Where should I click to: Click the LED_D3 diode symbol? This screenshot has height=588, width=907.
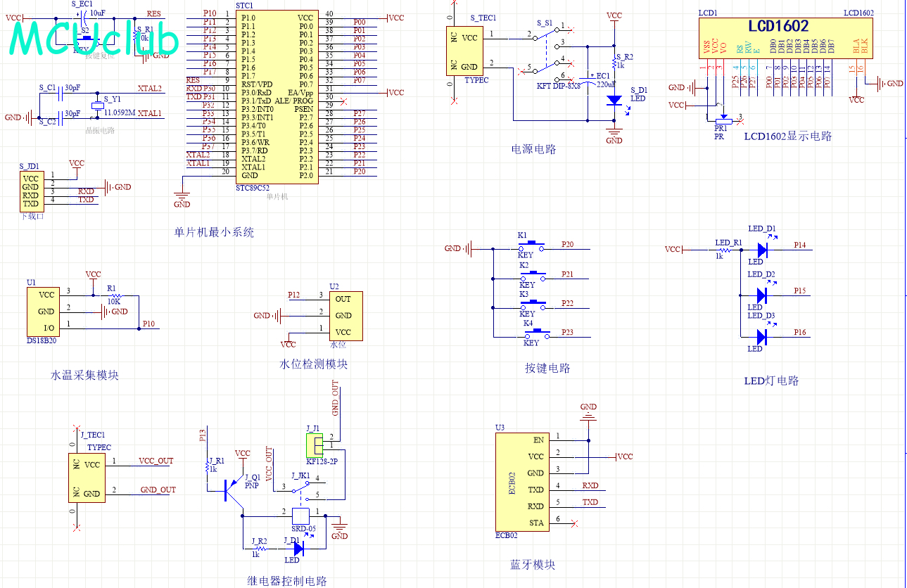click(x=762, y=336)
